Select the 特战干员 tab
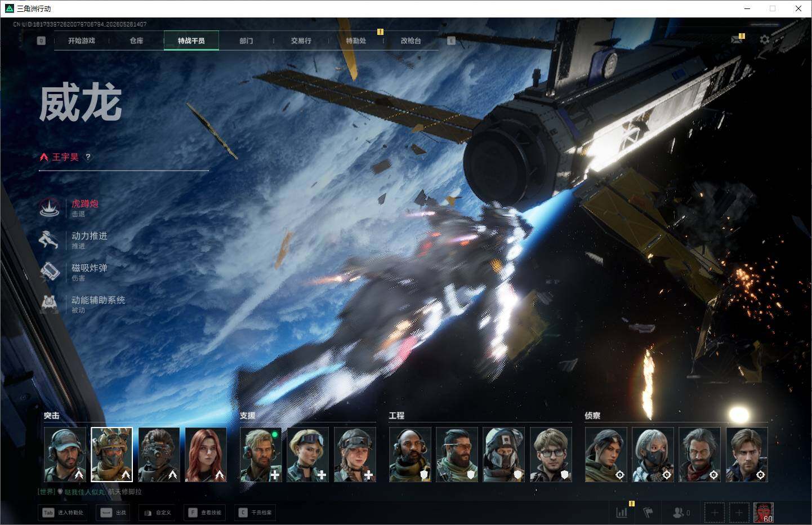The width and height of the screenshot is (812, 525). 191,41
